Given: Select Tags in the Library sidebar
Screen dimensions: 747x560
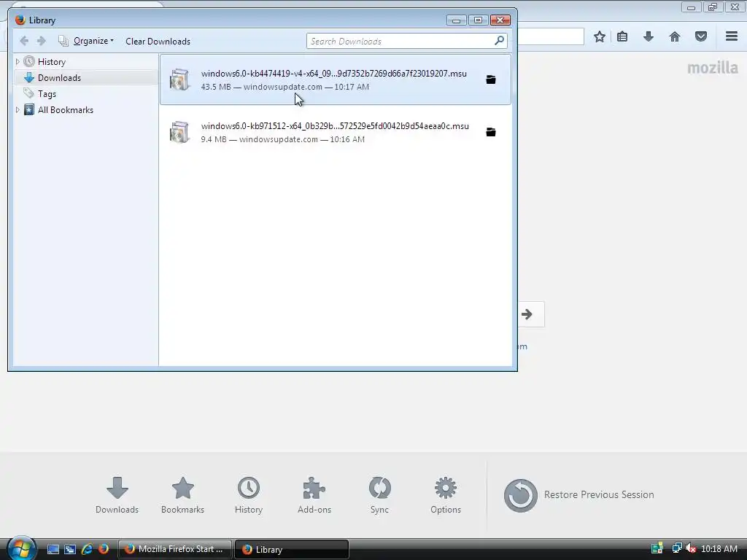Looking at the screenshot, I should click(47, 94).
